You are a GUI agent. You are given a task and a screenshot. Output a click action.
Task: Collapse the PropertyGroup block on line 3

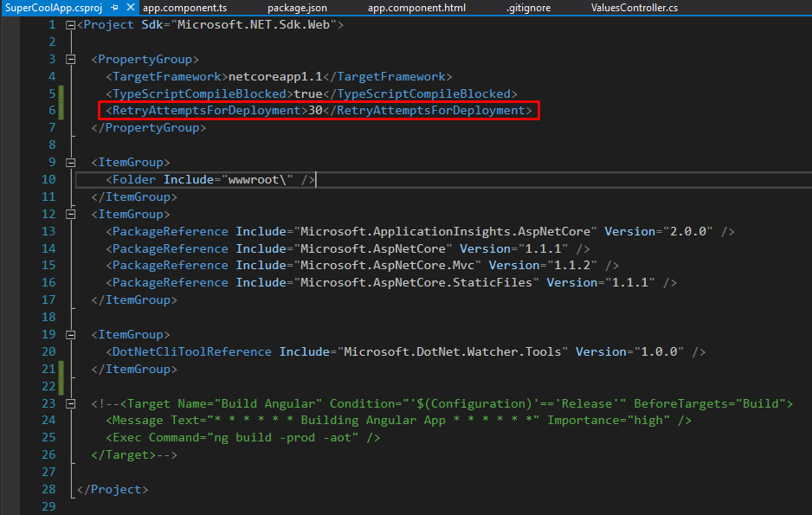70,60
